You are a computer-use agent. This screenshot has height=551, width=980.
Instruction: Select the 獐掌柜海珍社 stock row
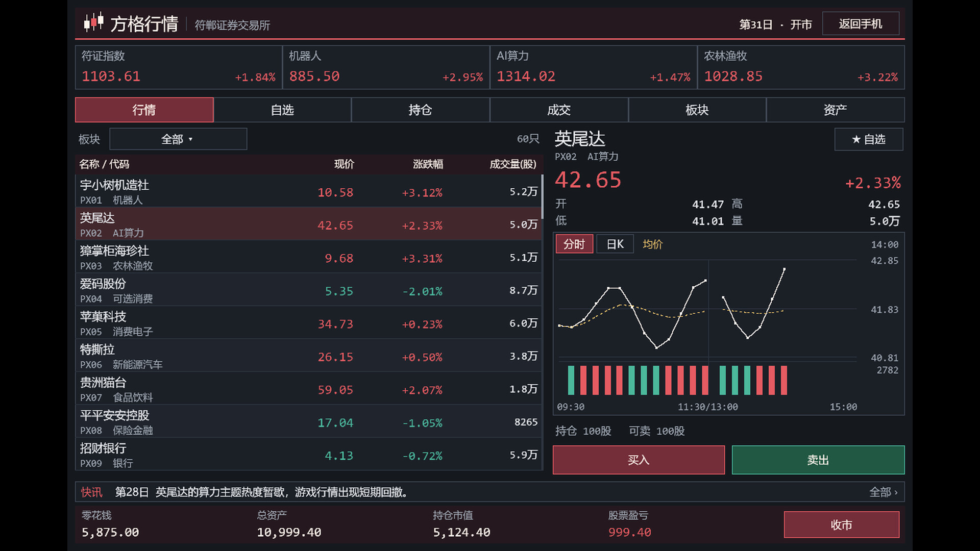tap(308, 257)
